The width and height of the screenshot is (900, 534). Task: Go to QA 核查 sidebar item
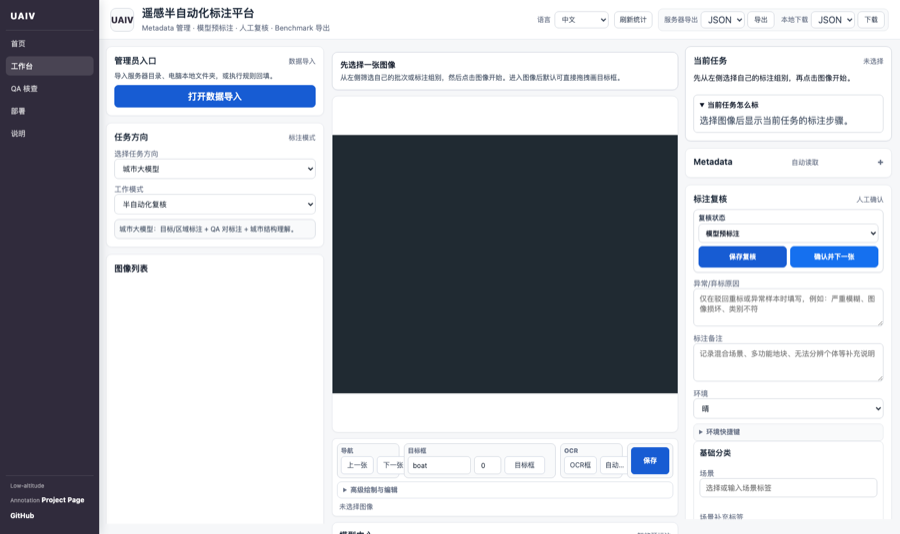coord(49,88)
